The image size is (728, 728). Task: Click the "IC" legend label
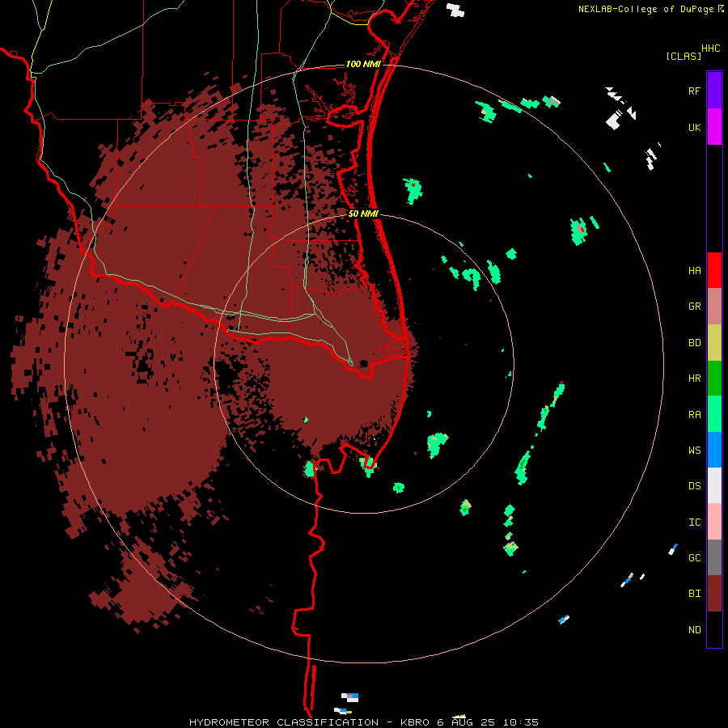pyautogui.click(x=694, y=523)
